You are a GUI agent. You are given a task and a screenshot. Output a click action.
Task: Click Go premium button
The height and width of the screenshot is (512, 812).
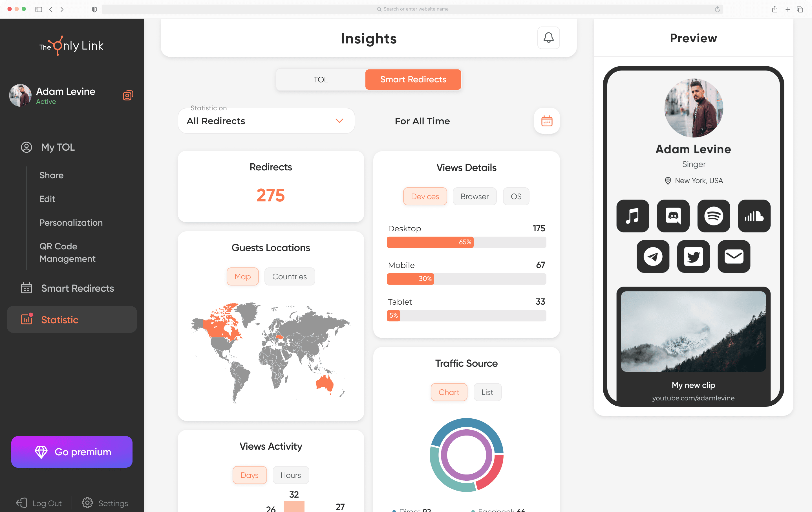point(72,452)
